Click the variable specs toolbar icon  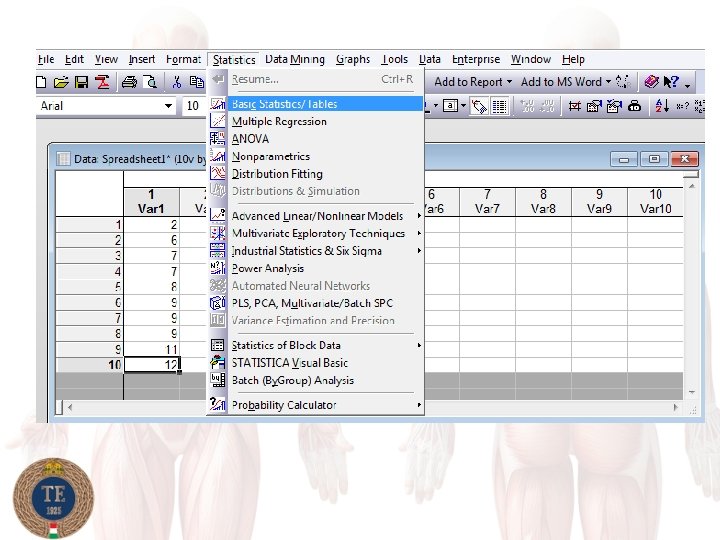pyautogui.click(x=594, y=106)
